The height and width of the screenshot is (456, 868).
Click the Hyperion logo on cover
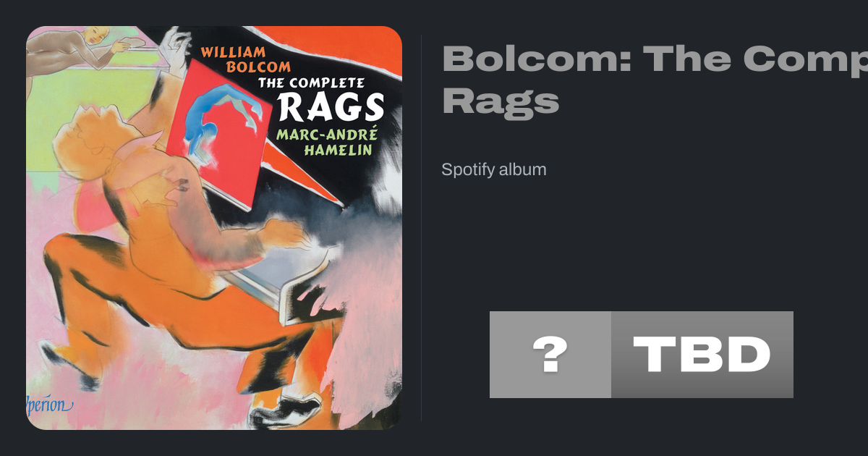(x=49, y=404)
